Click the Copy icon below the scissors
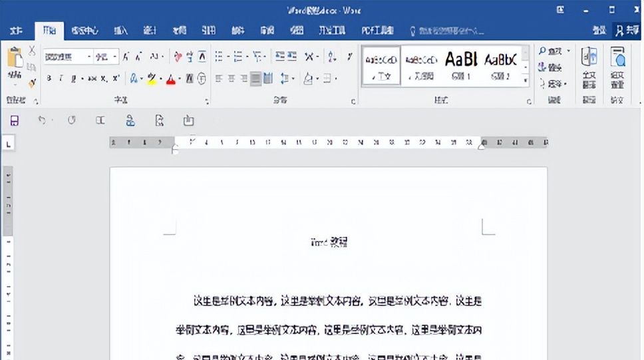This screenshot has height=360, width=644. pos(31,67)
